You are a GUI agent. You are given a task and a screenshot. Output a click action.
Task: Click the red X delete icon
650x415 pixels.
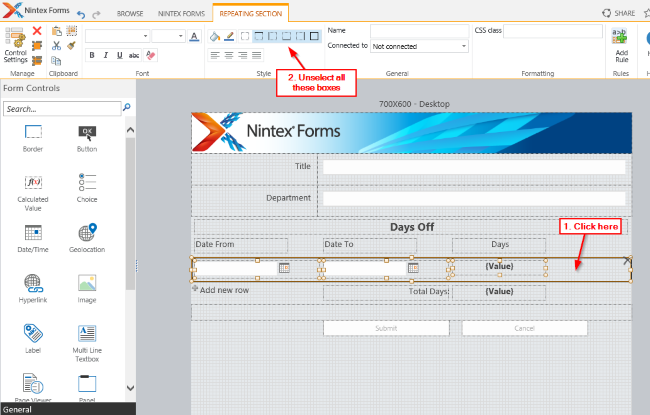(x=37, y=31)
